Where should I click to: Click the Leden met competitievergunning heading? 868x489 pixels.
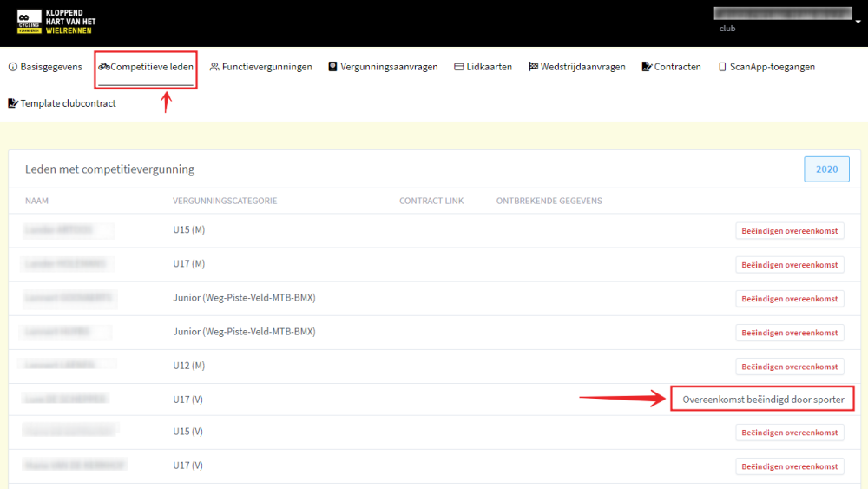(109, 169)
